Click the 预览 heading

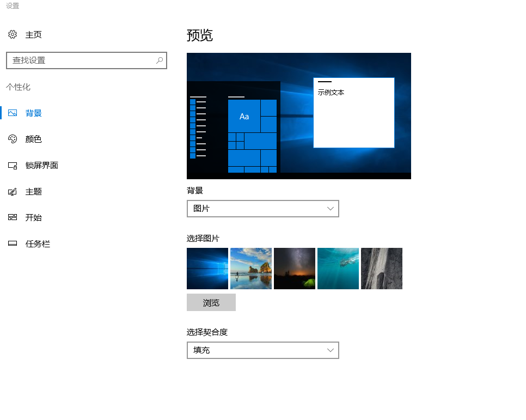(200, 35)
